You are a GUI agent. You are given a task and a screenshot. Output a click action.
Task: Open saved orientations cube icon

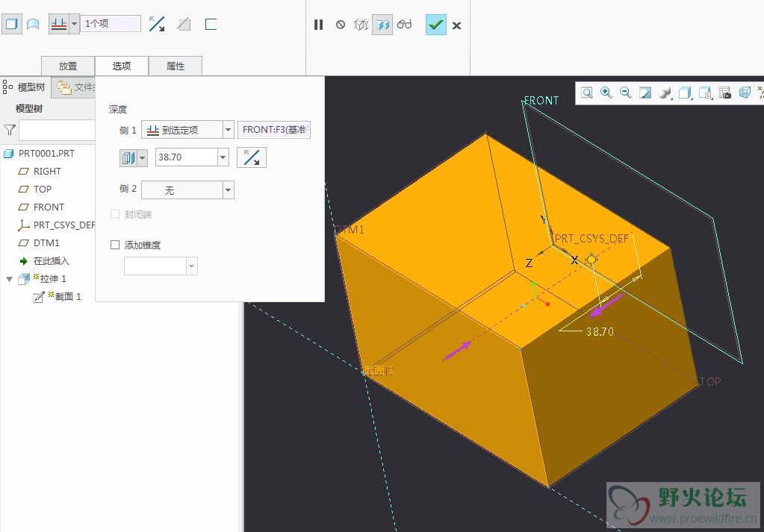(685, 93)
